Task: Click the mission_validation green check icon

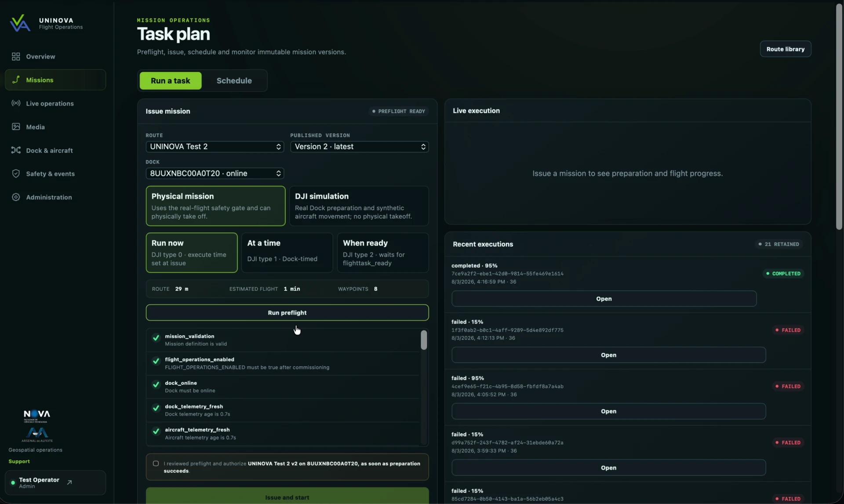Action: [156, 338]
